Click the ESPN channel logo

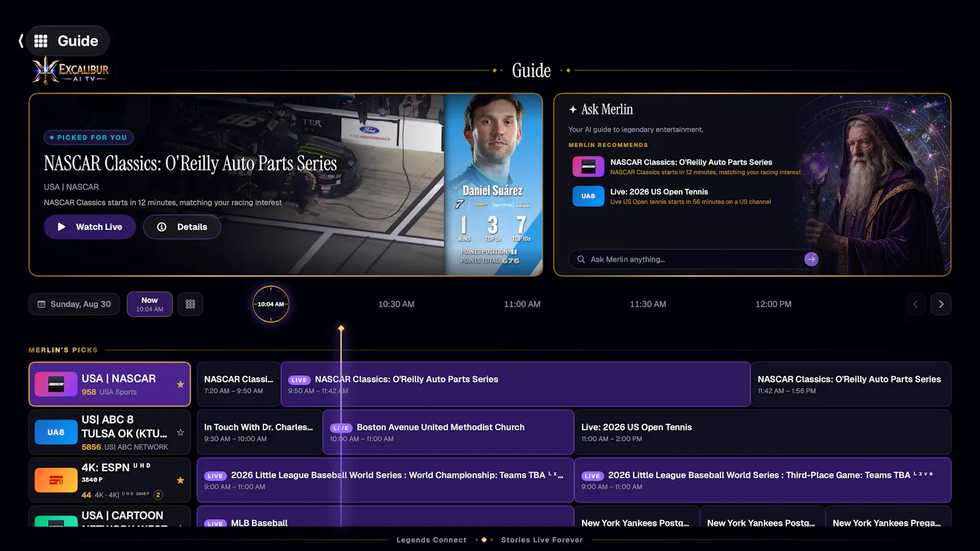pos(56,480)
